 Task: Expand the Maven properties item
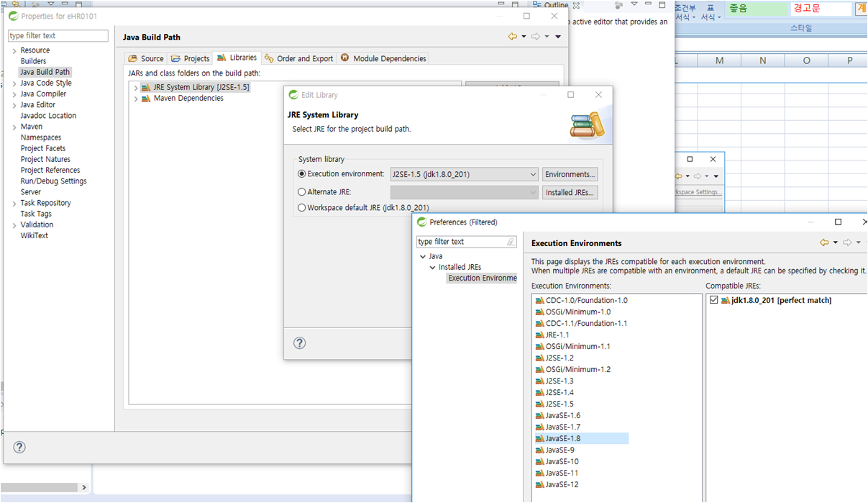(x=14, y=127)
